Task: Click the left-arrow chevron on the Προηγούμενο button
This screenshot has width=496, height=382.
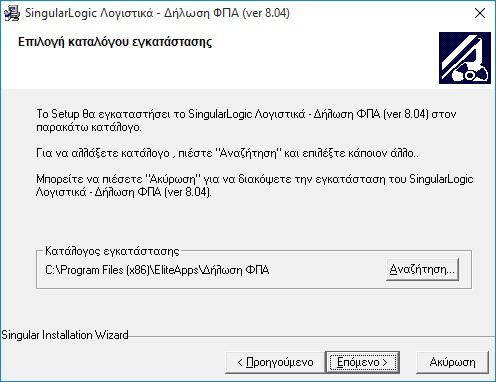Action: [x=240, y=362]
